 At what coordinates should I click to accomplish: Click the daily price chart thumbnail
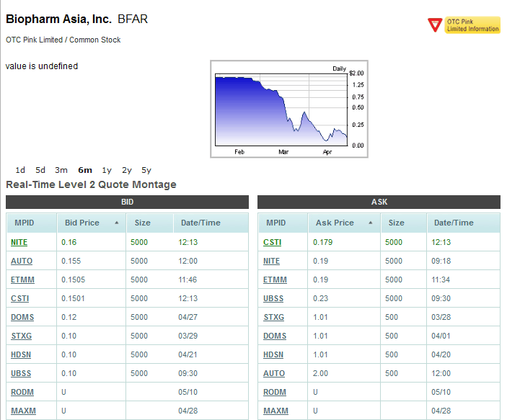click(288, 109)
